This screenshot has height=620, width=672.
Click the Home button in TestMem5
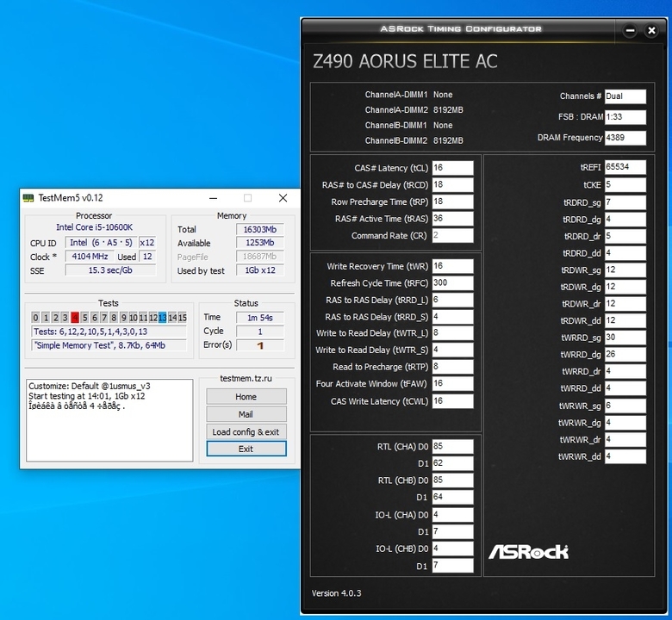pyautogui.click(x=246, y=397)
